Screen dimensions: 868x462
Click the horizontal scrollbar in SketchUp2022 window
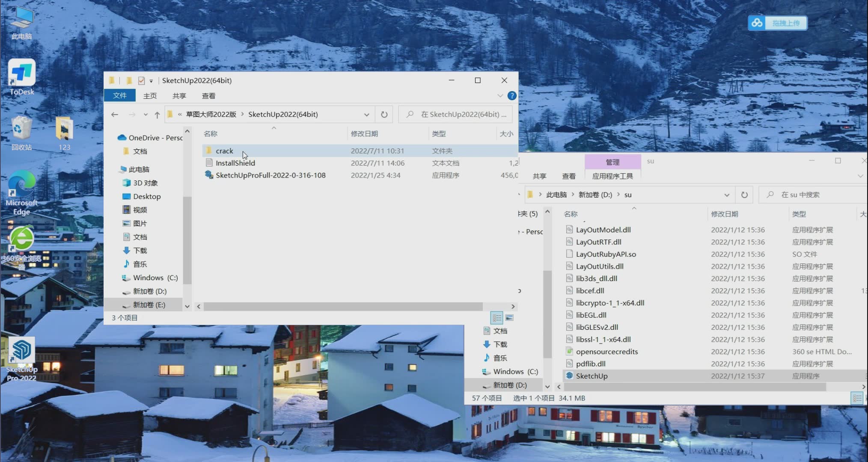coord(343,307)
